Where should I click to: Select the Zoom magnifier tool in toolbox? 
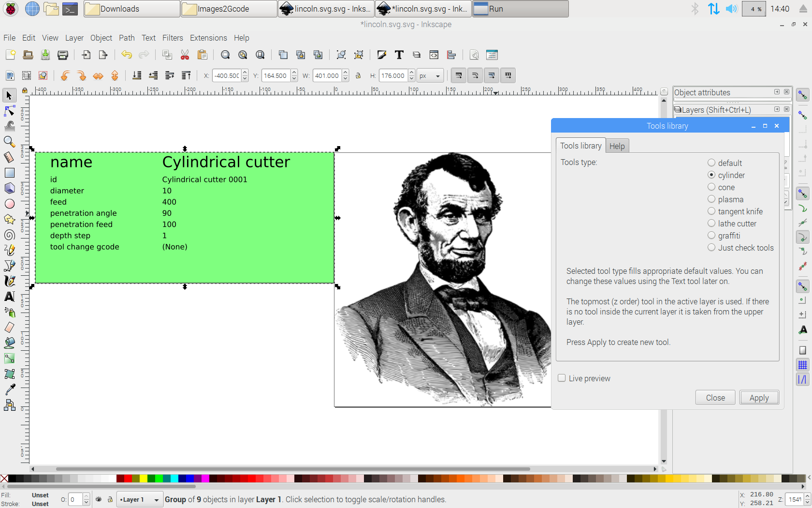9,142
